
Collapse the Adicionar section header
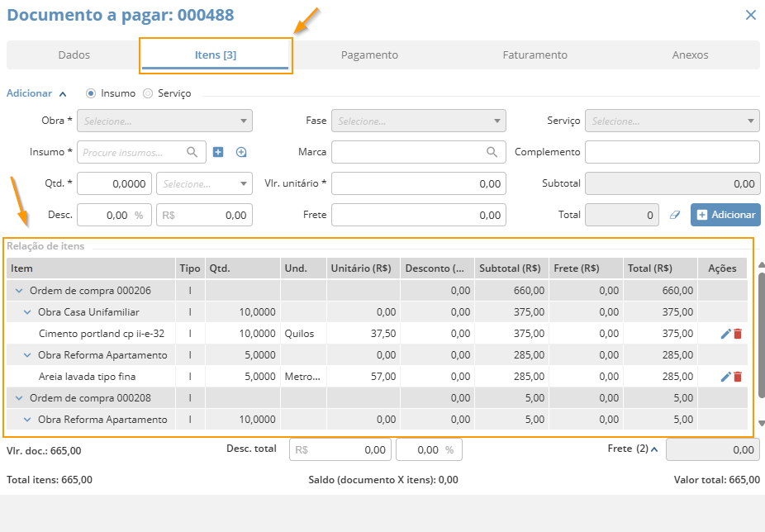coord(63,94)
